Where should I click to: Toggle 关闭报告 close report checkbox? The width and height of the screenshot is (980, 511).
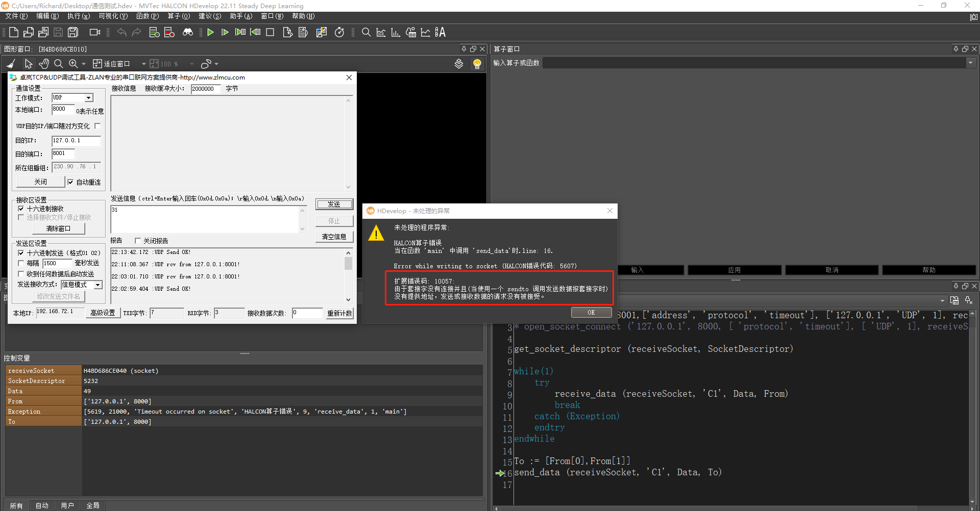(137, 241)
